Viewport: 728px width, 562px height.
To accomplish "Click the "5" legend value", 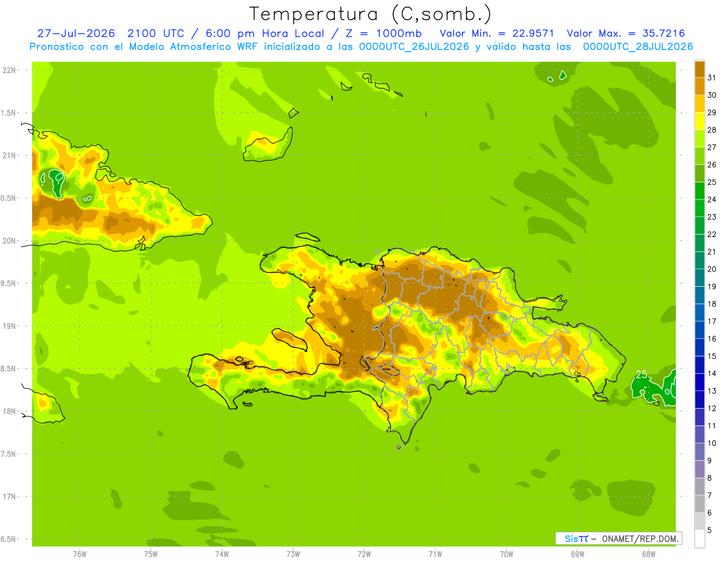I will point(710,530).
